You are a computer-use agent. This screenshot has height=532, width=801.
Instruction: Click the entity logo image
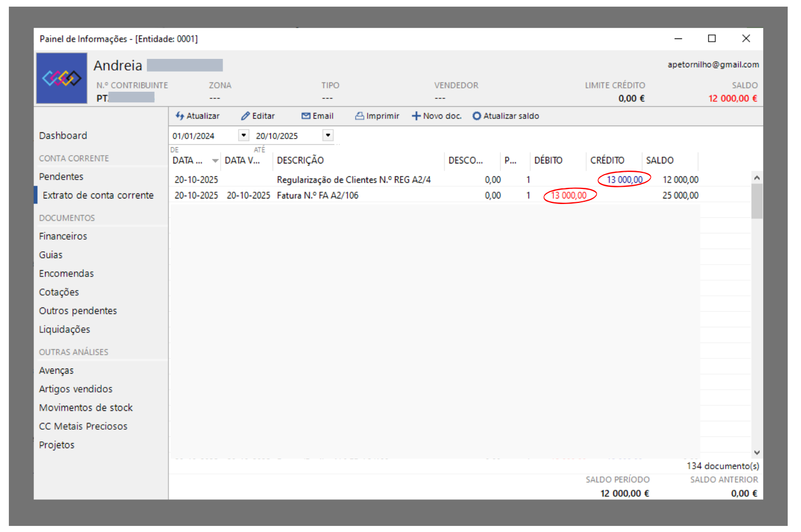coord(62,78)
